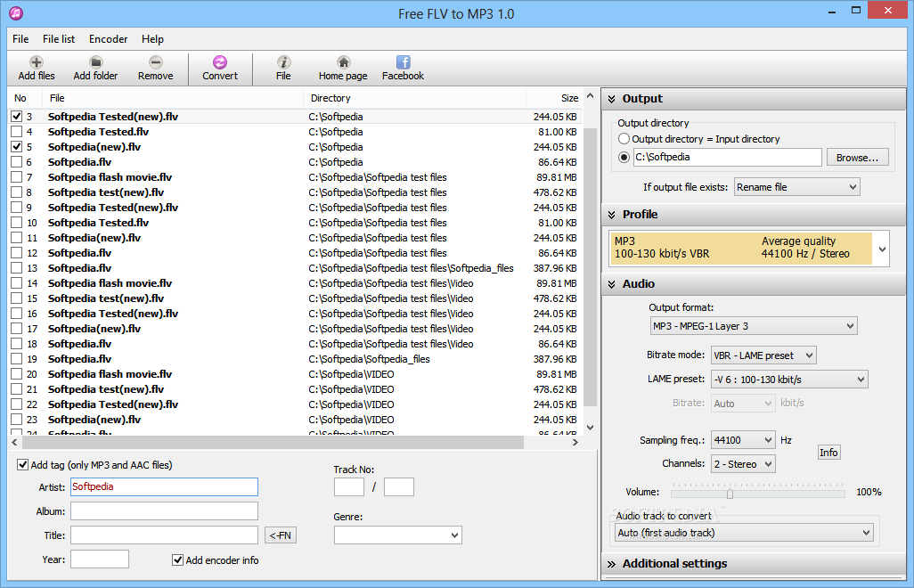
Task: Click the file list vertical scrollbar thumb
Action: 590,265
